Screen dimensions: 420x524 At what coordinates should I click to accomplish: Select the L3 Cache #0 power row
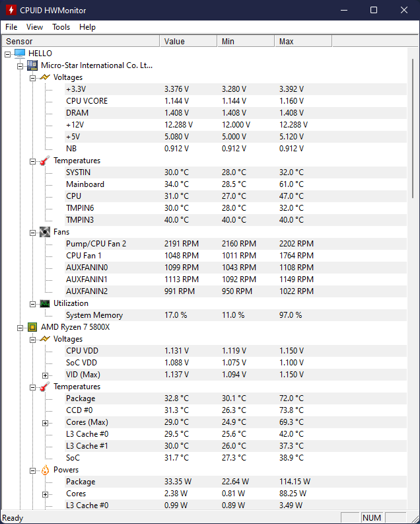pyautogui.click(x=236, y=505)
